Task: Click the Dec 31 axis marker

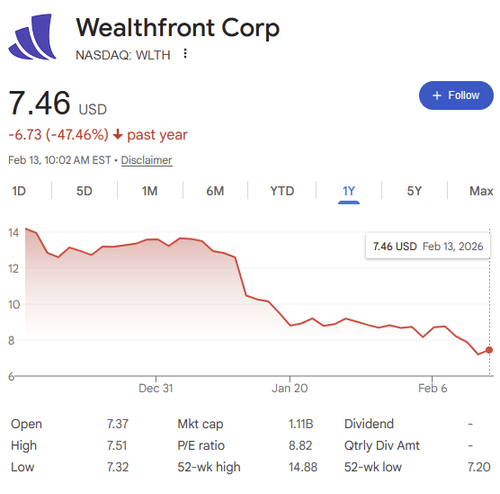Action: pos(156,388)
